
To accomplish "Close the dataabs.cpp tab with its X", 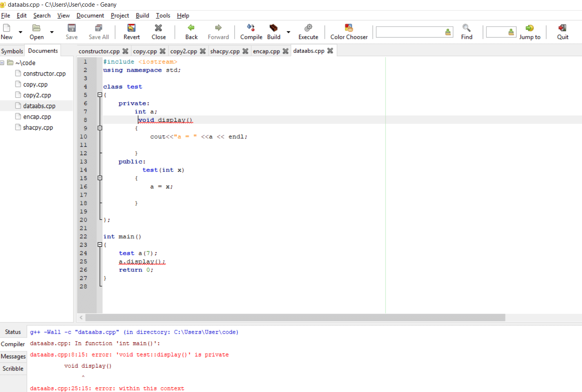I will click(x=330, y=51).
